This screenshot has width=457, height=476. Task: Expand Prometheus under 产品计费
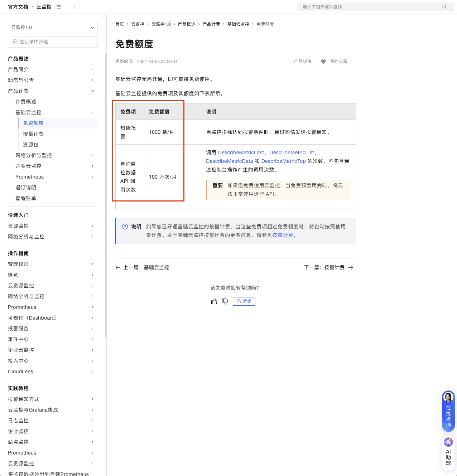pyautogui.click(x=92, y=177)
